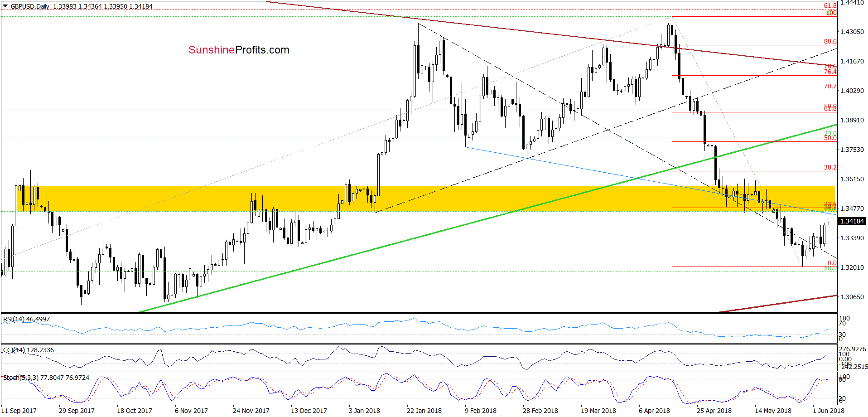Click the 276.9276 CCI scale value
Viewport: 868px width, 417px height.
point(853,349)
